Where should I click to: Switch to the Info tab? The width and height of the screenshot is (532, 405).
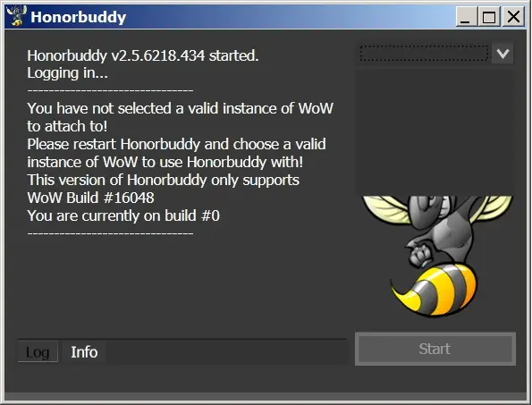pyautogui.click(x=84, y=352)
